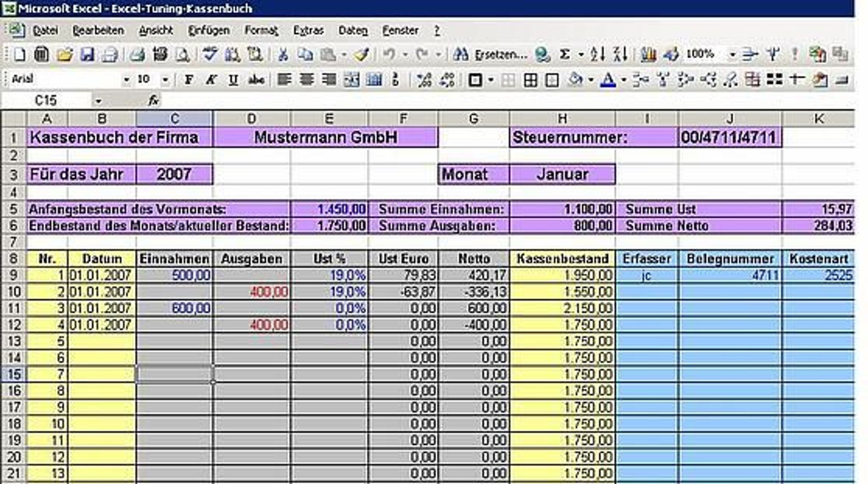Redo the last undone action
Viewport: 868px width, 484px height.
click(x=422, y=54)
